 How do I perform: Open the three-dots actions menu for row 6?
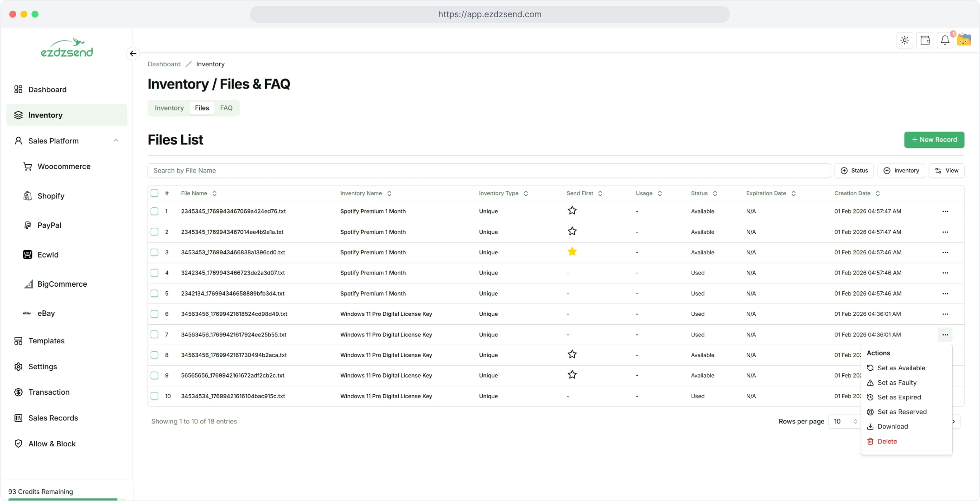(945, 314)
